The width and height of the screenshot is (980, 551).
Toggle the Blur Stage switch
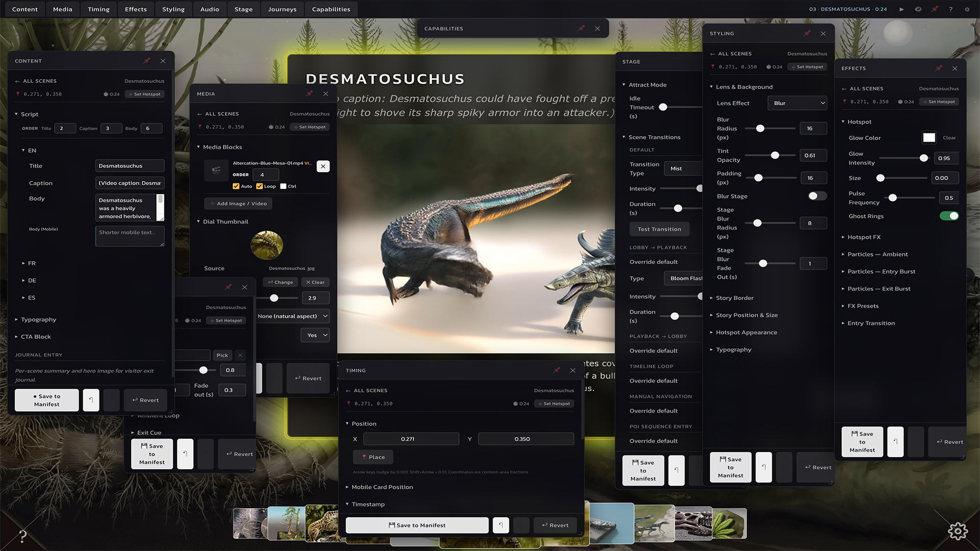817,196
